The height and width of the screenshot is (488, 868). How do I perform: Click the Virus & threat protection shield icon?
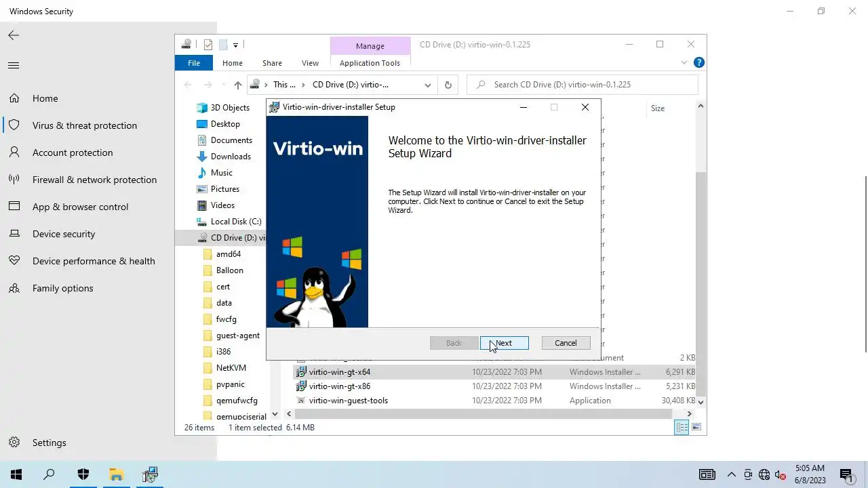[14, 125]
